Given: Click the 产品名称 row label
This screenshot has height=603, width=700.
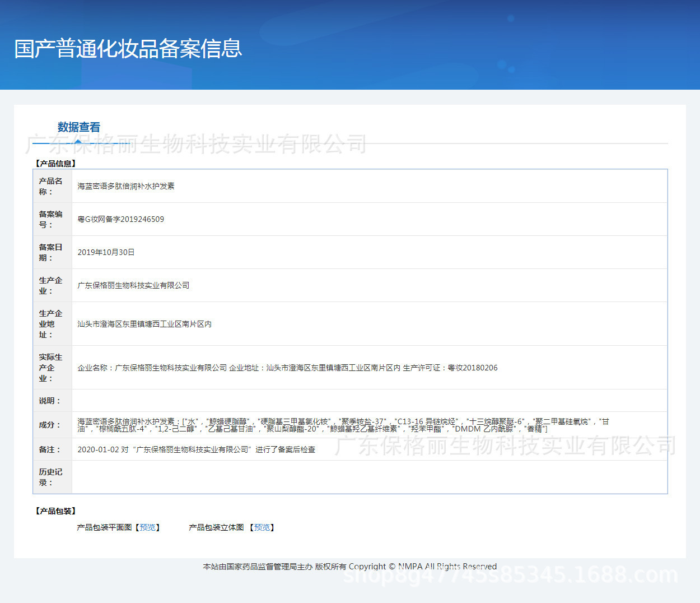Looking at the screenshot, I should pos(51,186).
